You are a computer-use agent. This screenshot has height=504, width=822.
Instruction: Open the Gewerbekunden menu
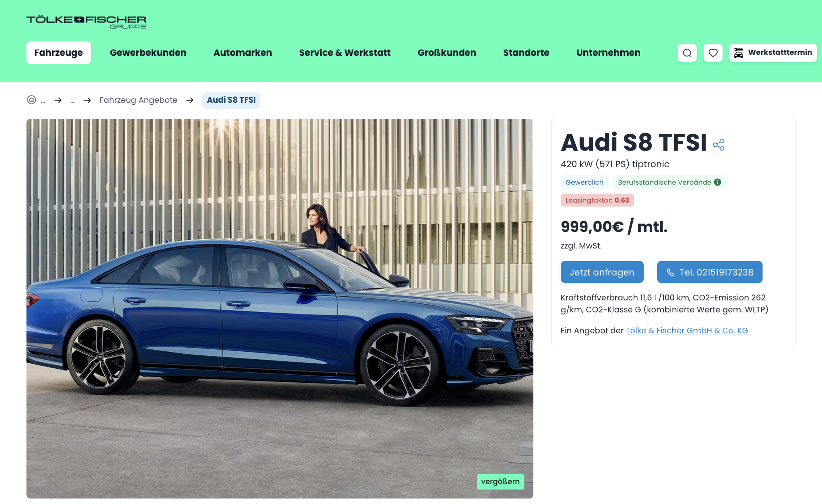tap(148, 53)
